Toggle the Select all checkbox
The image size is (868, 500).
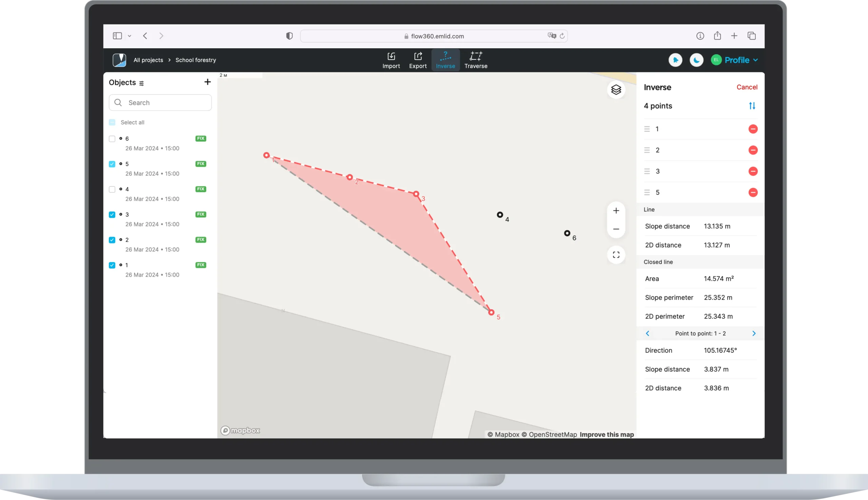click(112, 122)
